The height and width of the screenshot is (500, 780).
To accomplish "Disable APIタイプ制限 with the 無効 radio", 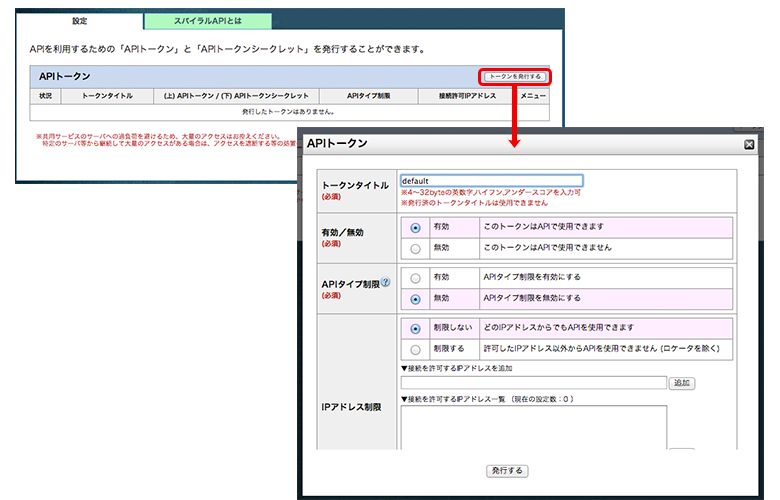I will point(415,298).
